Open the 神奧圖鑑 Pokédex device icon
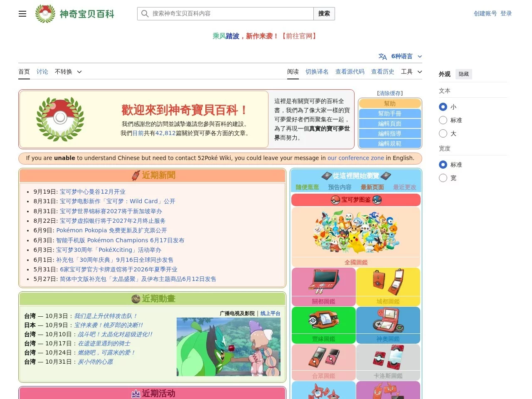The height and width of the screenshot is (399, 532). [388, 320]
